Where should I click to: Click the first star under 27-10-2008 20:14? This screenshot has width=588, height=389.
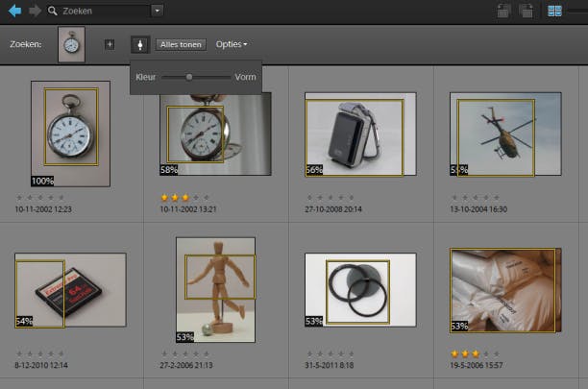(309, 198)
